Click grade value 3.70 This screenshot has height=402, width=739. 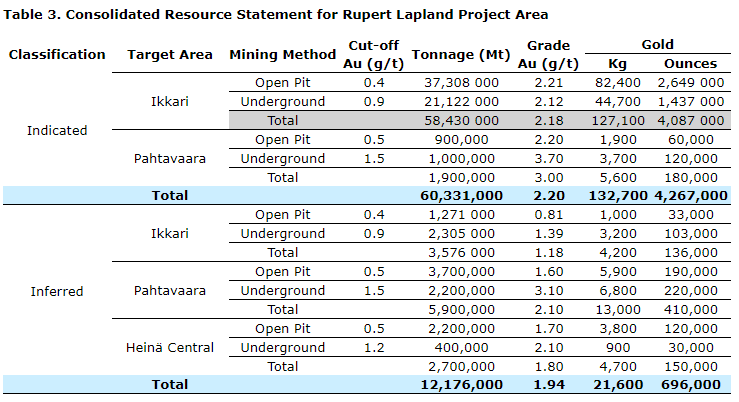tap(549, 159)
